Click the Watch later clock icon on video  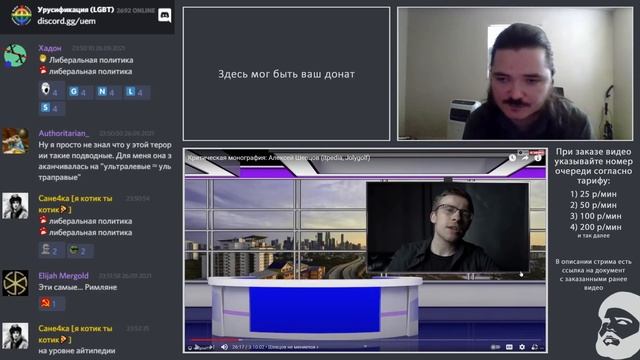tap(513, 158)
